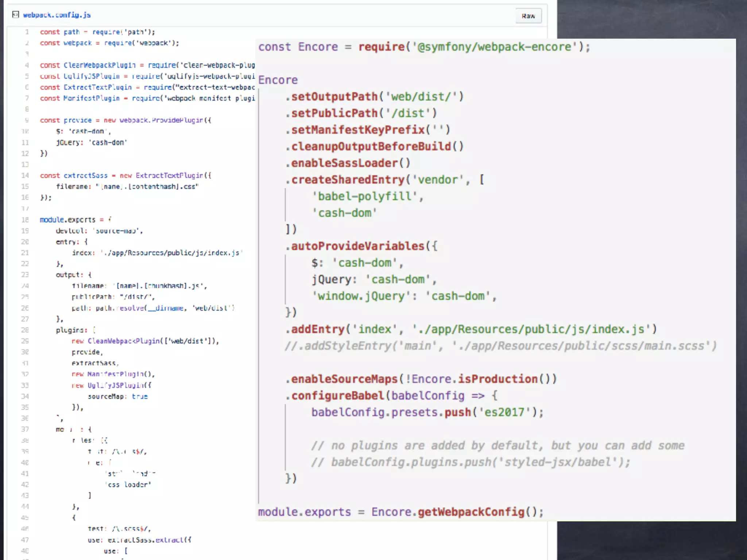The height and width of the screenshot is (560, 747).
Task: Select line number 33 in the gutter
Action: 25,385
